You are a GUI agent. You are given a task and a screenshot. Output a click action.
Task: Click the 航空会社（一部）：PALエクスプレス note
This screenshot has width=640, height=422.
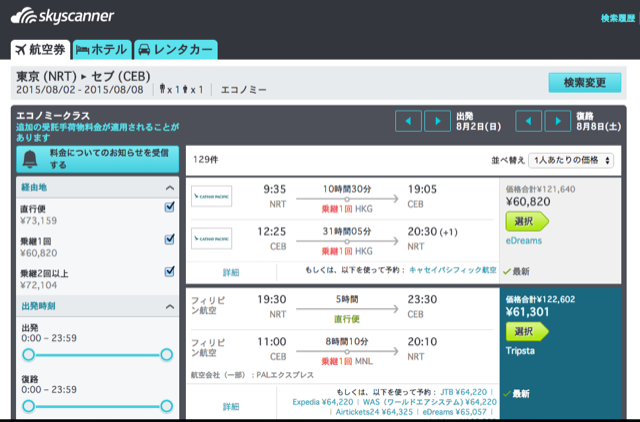tap(252, 375)
